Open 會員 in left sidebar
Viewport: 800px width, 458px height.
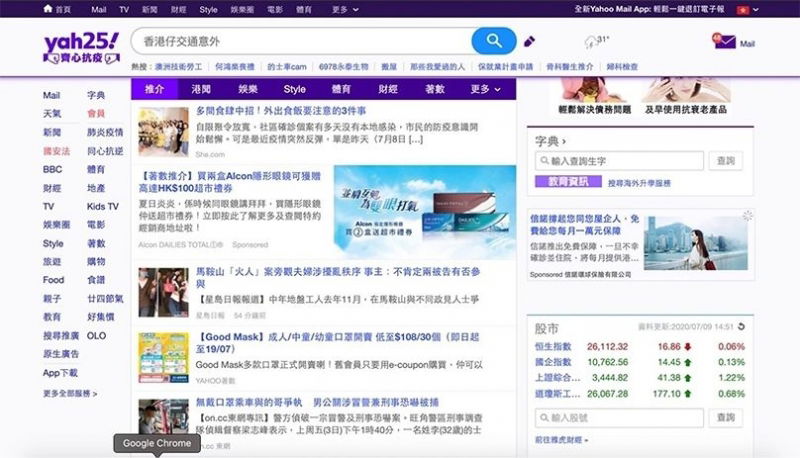tap(96, 114)
